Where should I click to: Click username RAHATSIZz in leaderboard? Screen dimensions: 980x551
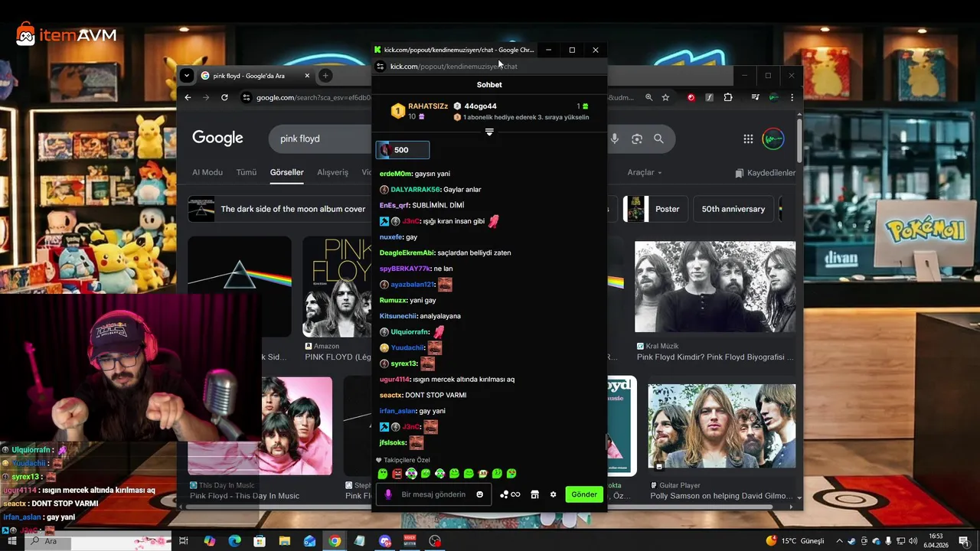pyautogui.click(x=428, y=106)
